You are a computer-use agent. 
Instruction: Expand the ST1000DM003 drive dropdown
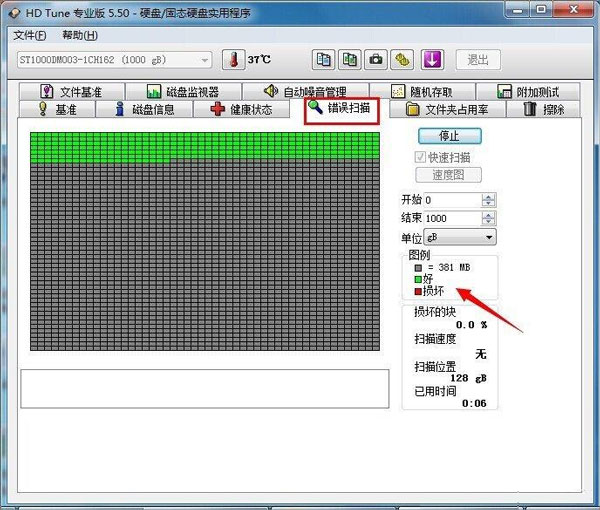tap(205, 60)
